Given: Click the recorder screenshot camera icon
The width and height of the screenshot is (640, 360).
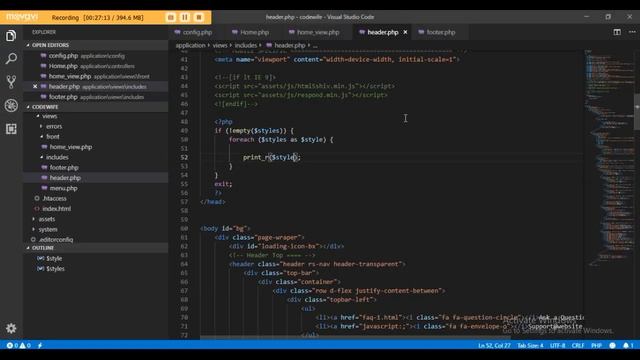Looking at the screenshot, I should click(171, 18).
